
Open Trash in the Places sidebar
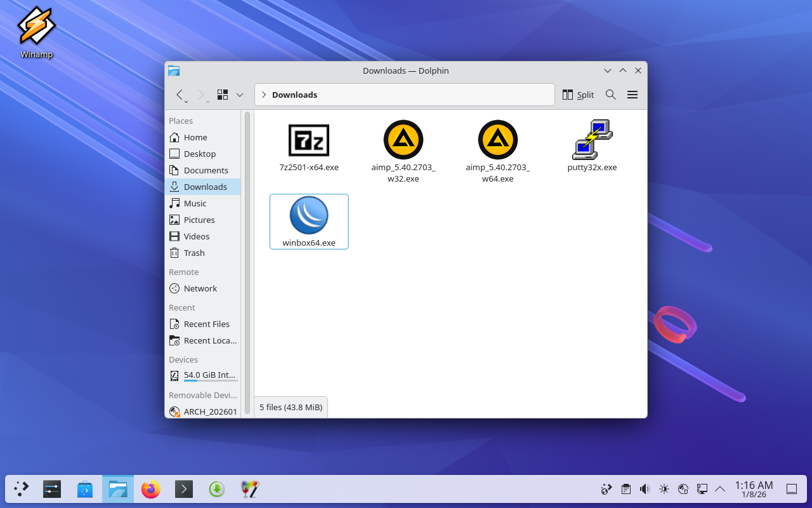pyautogui.click(x=194, y=253)
